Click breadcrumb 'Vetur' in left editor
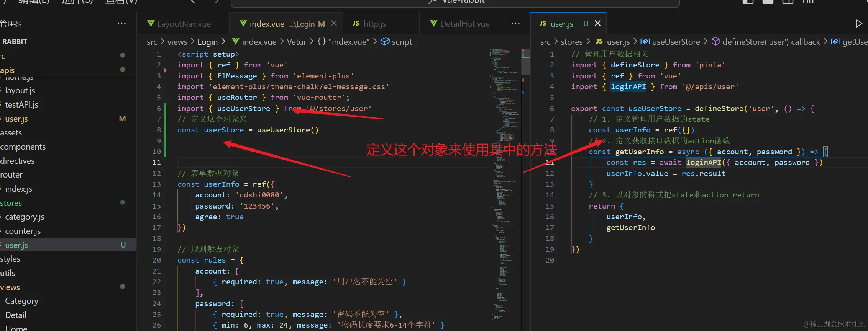 pyautogui.click(x=297, y=42)
